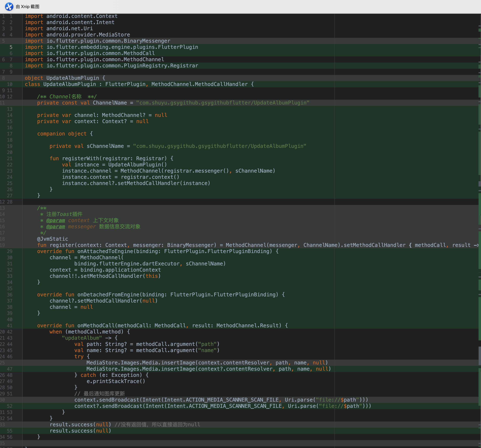Screen dimensions: 481x448
Task: Click the arrow indicator at end of register function line
Action: click(x=478, y=245)
